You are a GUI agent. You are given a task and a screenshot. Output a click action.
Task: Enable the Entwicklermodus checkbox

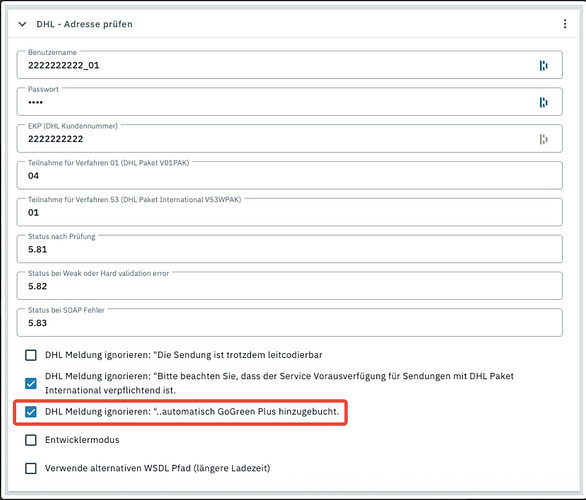click(x=31, y=440)
